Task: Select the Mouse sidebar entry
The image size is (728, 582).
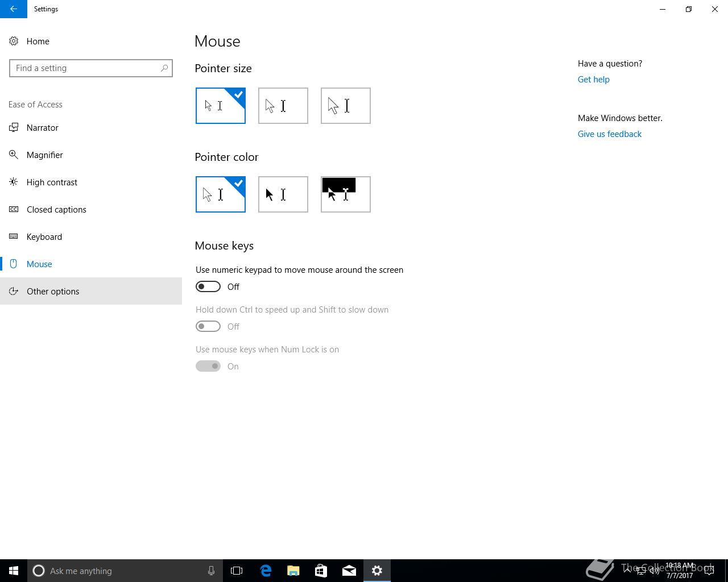Action: (91, 264)
